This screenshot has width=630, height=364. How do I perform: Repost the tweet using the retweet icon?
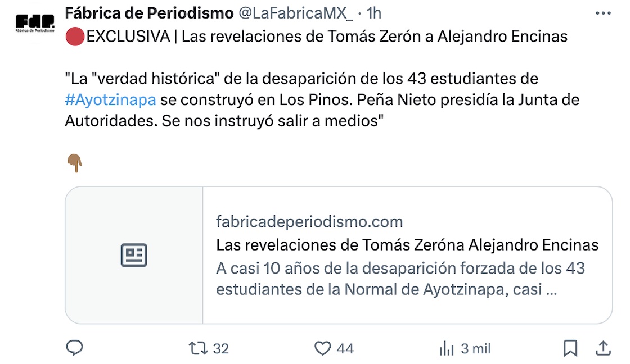(198, 348)
